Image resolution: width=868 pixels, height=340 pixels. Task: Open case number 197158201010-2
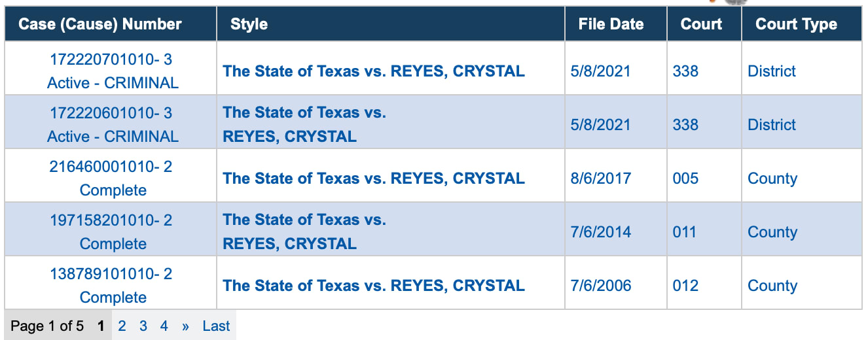111,220
